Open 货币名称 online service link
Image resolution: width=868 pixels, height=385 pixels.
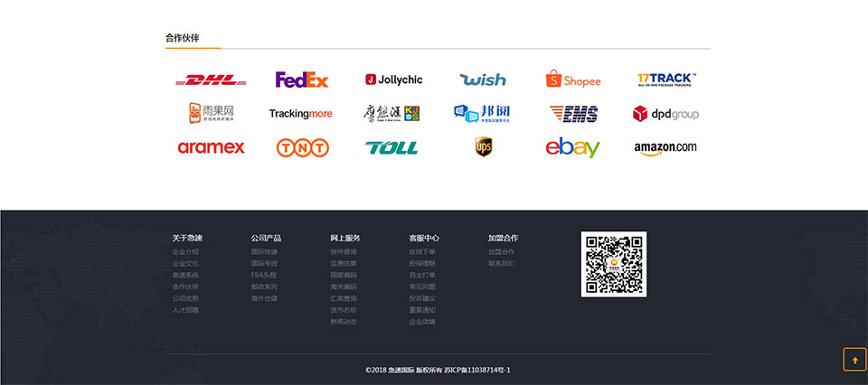pyautogui.click(x=344, y=310)
